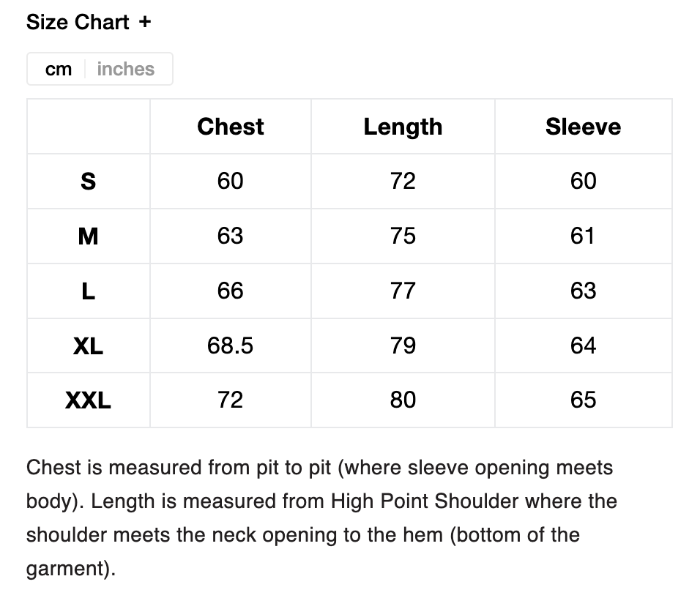Click the Chest column header
The image size is (700, 609).
230,127
